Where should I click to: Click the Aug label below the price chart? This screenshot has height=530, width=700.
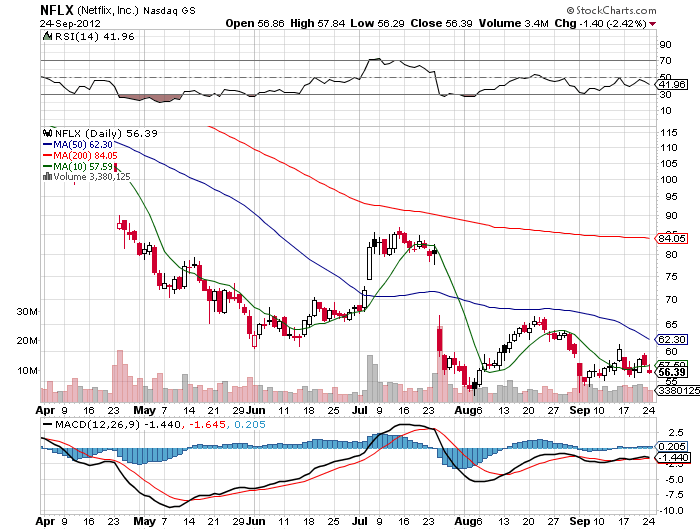coord(465,410)
